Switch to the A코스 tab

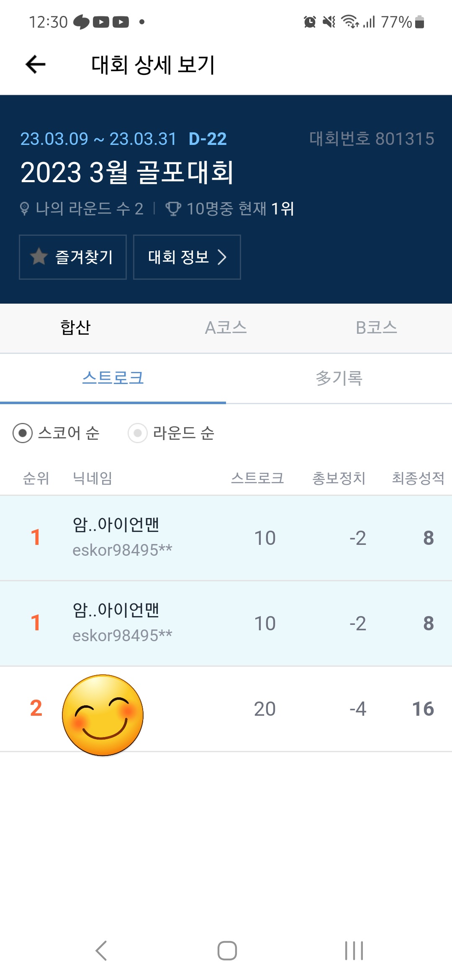(x=226, y=328)
